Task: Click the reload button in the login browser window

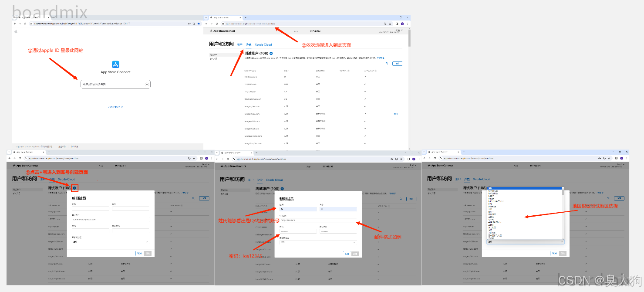Action: [x=25, y=23]
